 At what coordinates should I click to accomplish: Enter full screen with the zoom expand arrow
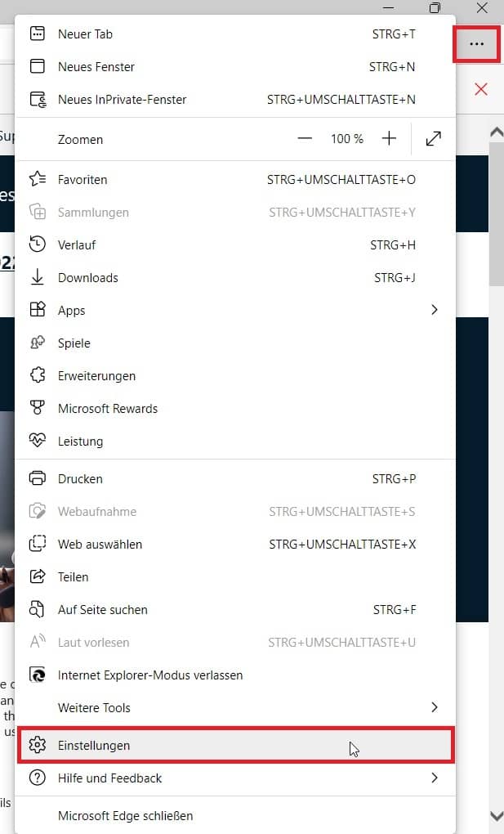pyautogui.click(x=434, y=139)
